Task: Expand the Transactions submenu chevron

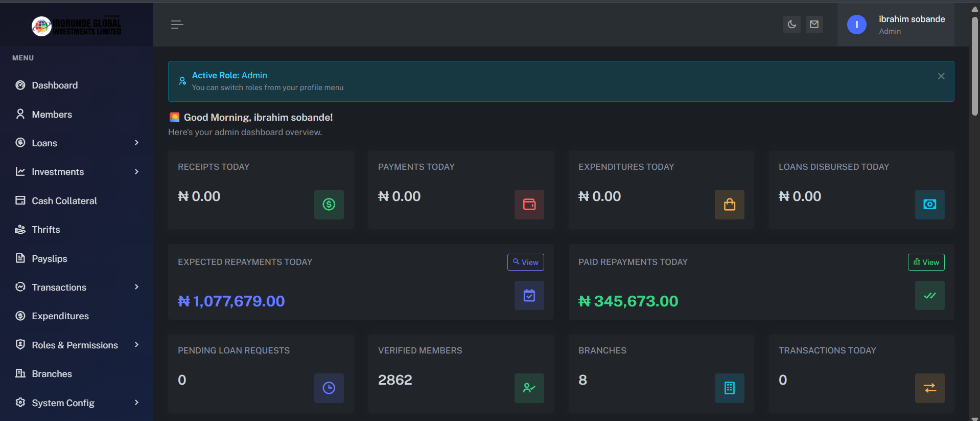Action: (136, 287)
